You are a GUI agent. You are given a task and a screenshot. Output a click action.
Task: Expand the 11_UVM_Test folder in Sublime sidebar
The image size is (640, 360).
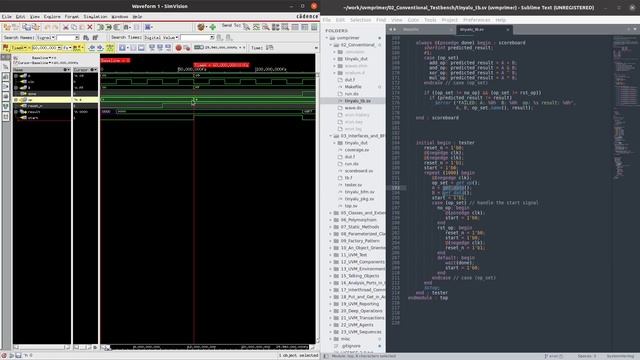coord(331,255)
